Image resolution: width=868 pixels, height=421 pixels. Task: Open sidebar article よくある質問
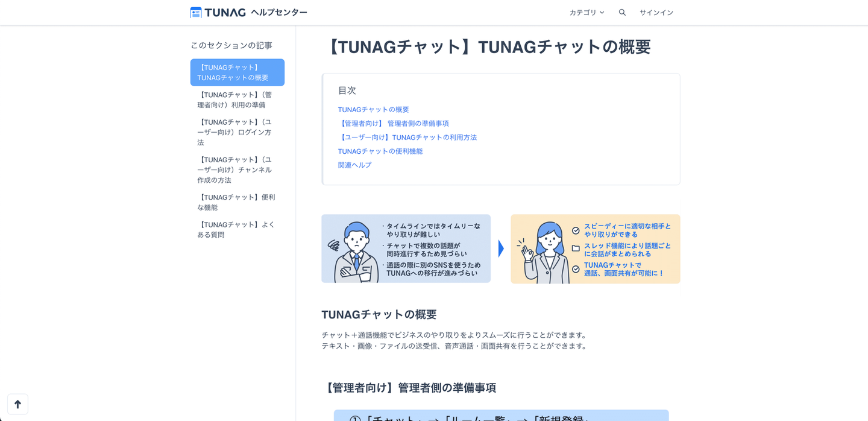pos(237,229)
